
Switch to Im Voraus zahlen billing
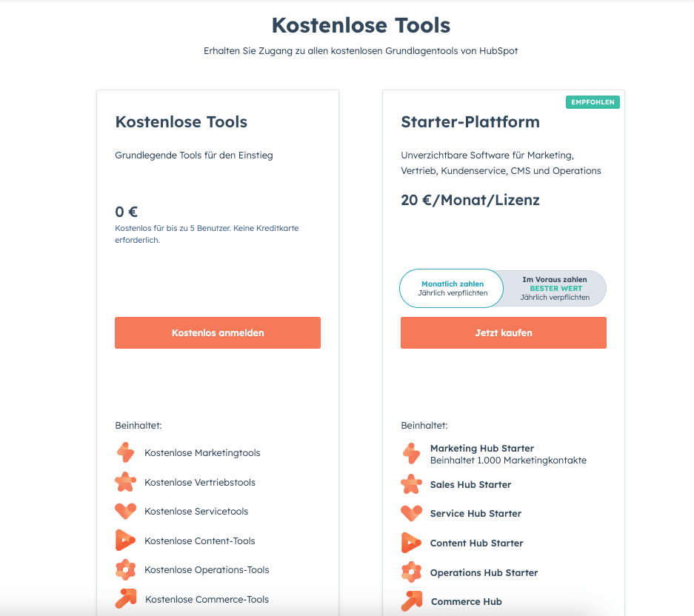(555, 288)
